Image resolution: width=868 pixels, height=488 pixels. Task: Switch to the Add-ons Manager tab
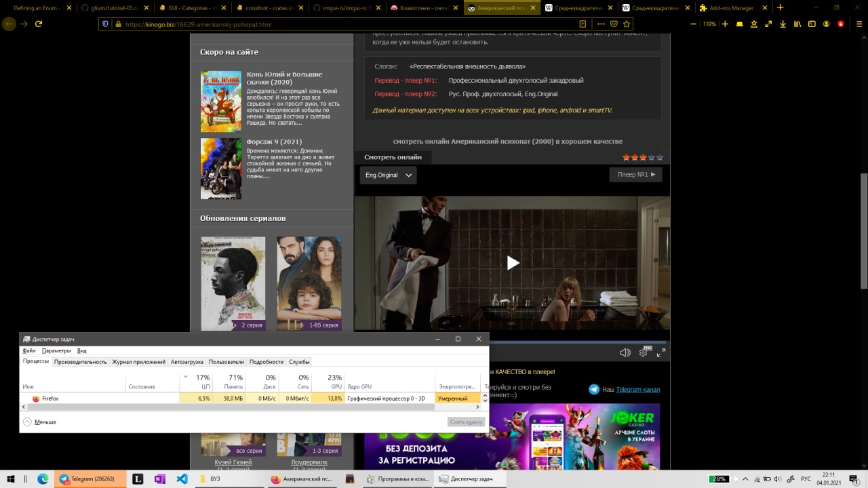(x=735, y=8)
